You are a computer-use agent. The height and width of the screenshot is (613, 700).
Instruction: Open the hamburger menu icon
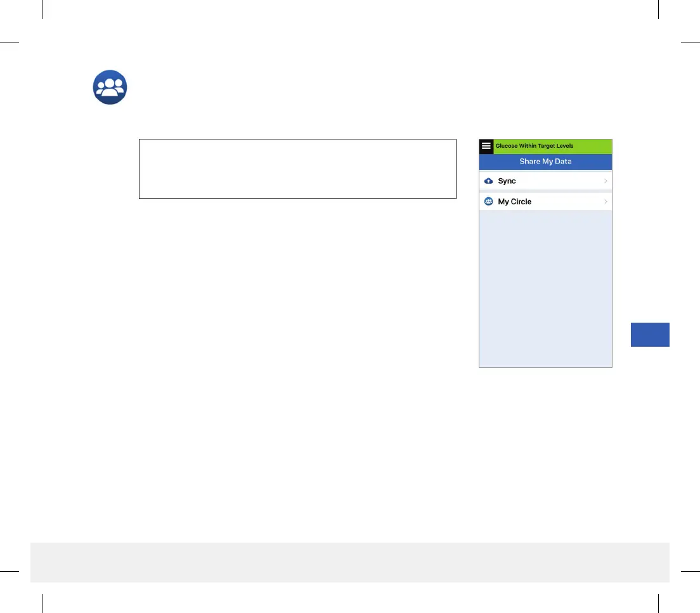point(486,146)
